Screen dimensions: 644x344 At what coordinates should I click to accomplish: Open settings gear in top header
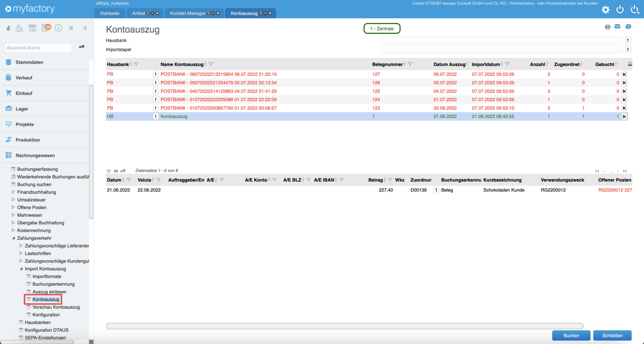point(605,10)
